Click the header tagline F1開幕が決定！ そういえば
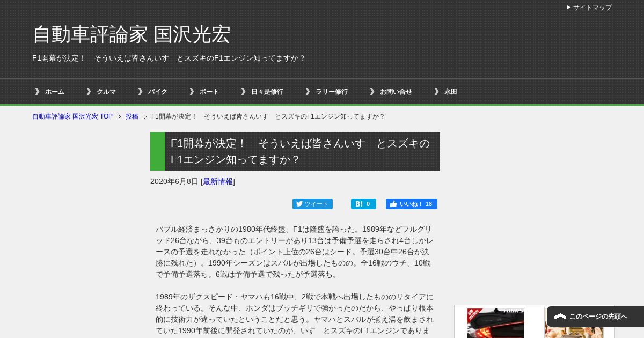 pos(169,58)
